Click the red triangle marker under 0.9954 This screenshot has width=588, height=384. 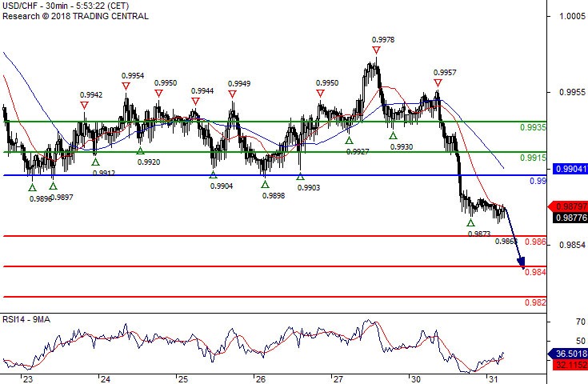[x=126, y=86]
